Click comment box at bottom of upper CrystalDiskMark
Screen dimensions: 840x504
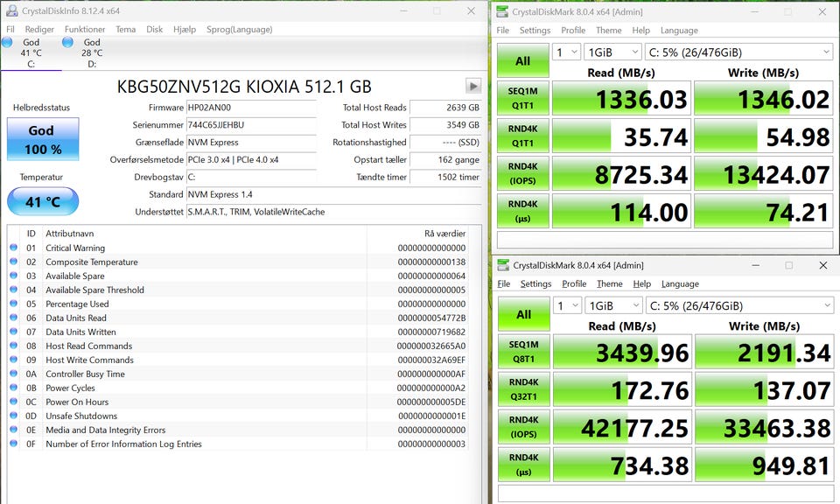coord(665,240)
